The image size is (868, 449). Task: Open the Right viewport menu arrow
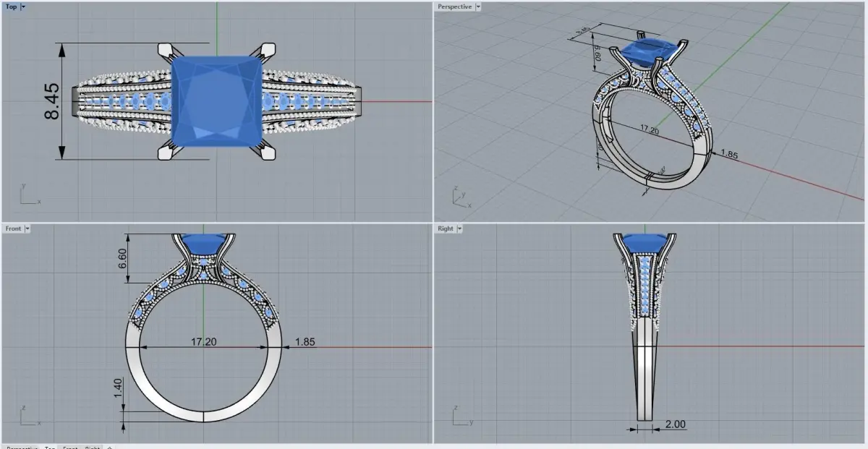point(459,228)
